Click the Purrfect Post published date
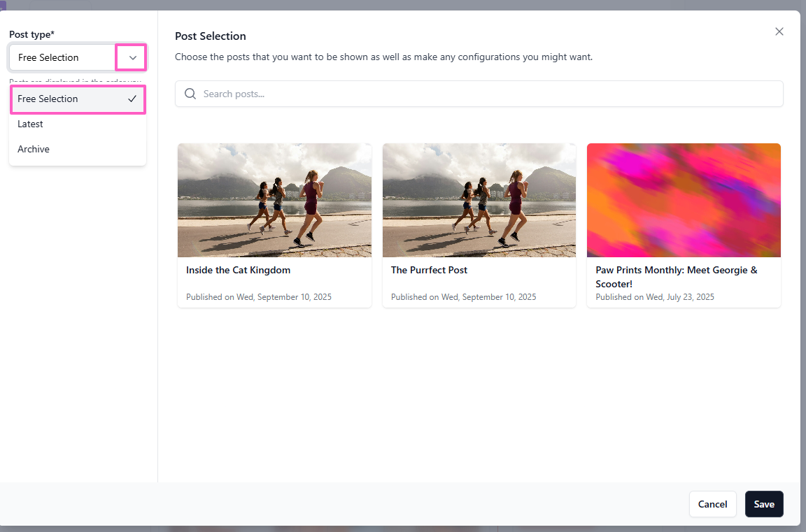The image size is (806, 532). click(x=463, y=297)
